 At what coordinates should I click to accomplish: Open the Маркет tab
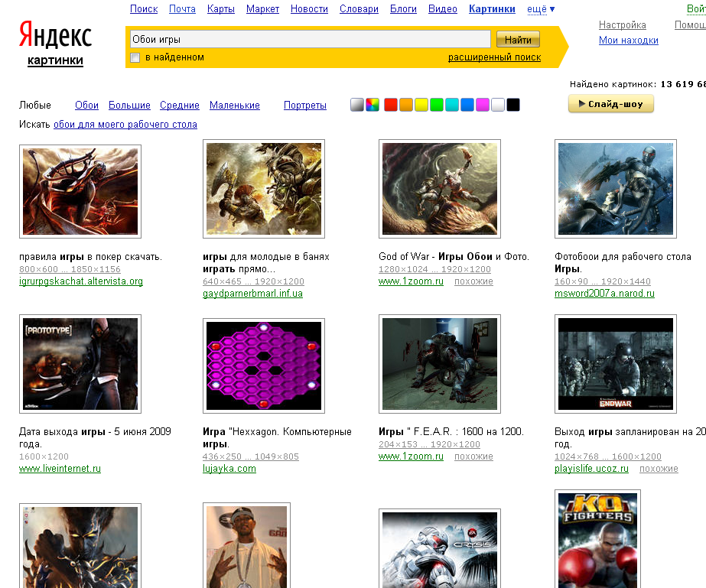click(x=262, y=9)
